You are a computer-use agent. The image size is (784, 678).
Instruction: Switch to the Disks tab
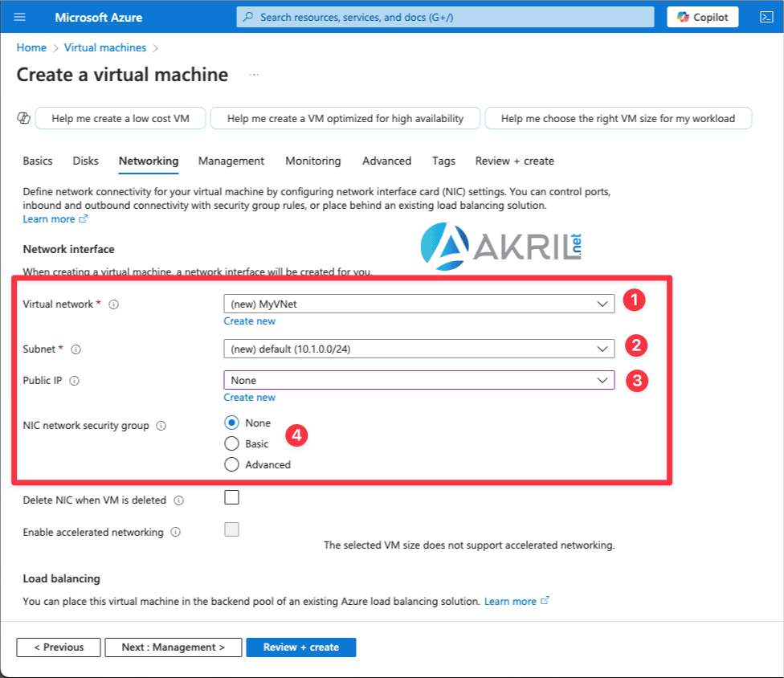pyautogui.click(x=85, y=161)
